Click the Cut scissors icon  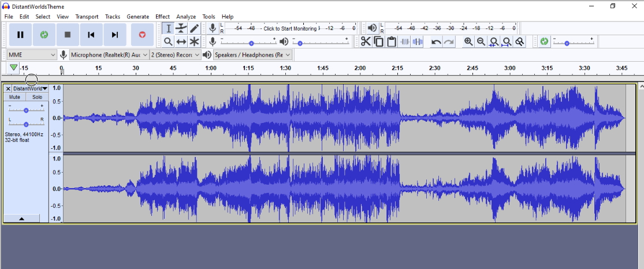[x=366, y=42]
